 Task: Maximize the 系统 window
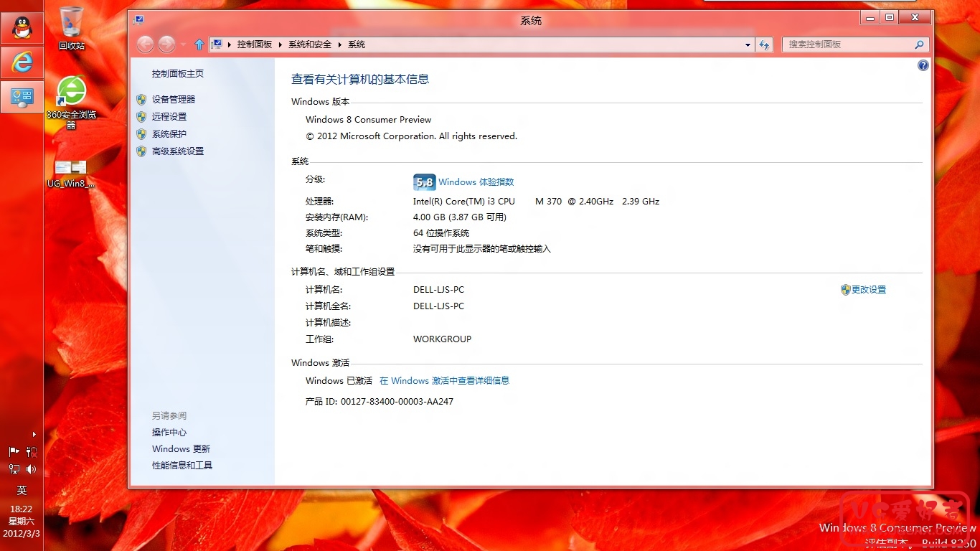click(x=890, y=17)
